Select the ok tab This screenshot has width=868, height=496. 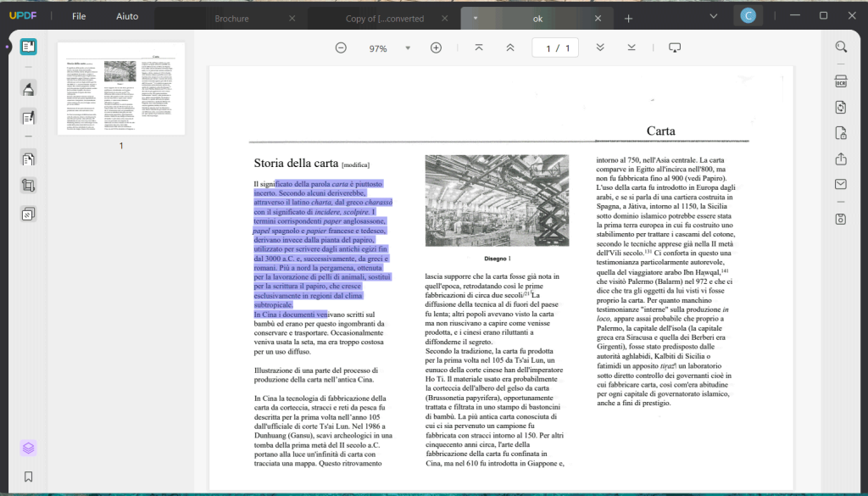[x=537, y=19]
